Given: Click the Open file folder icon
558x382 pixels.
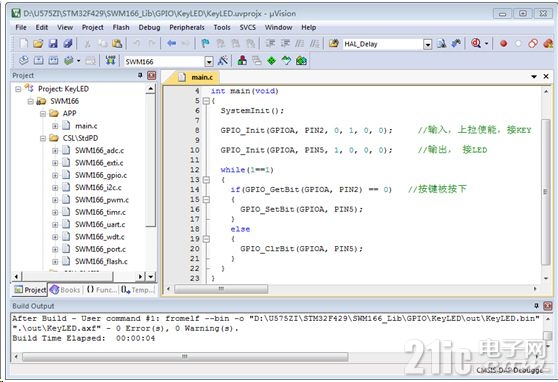Looking at the screenshot, I should [38, 43].
